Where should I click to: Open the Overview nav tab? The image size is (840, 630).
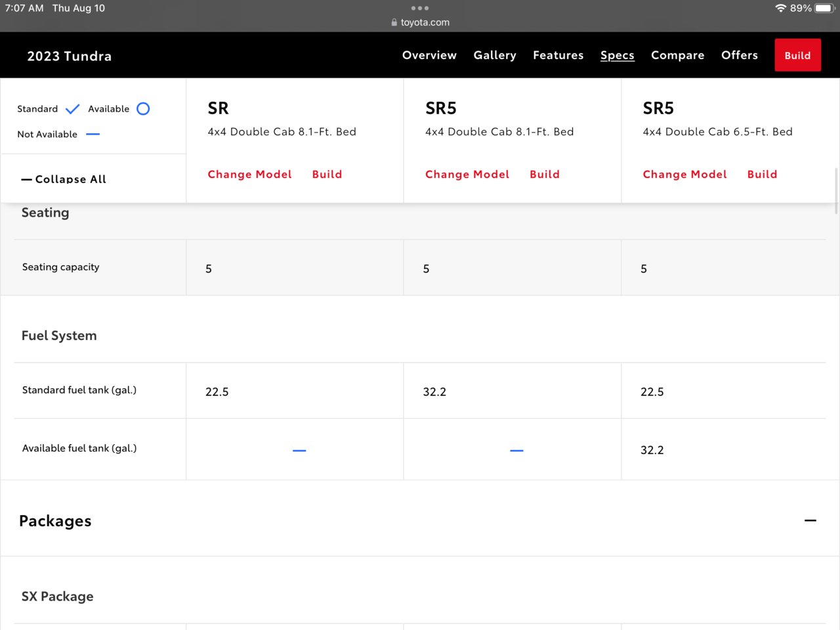pos(429,55)
